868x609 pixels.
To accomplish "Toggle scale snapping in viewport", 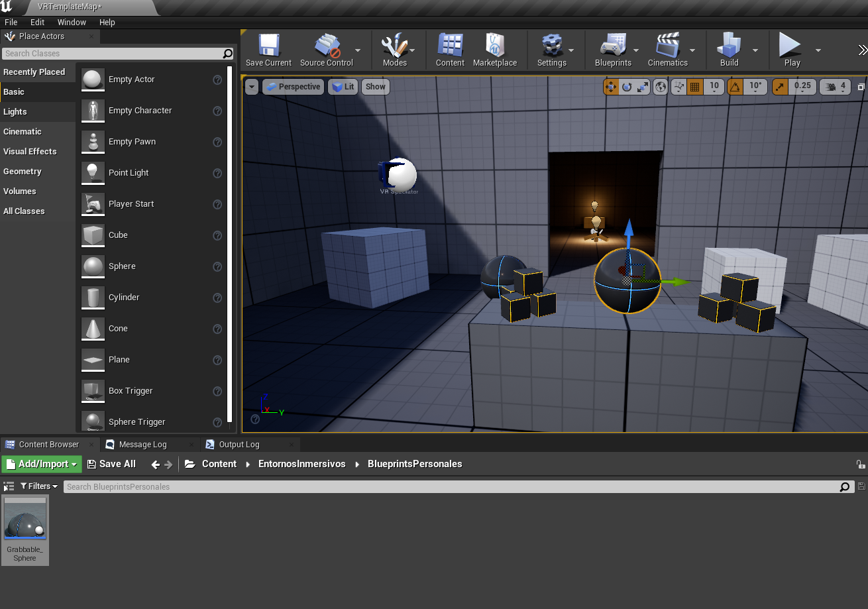I will tap(780, 87).
